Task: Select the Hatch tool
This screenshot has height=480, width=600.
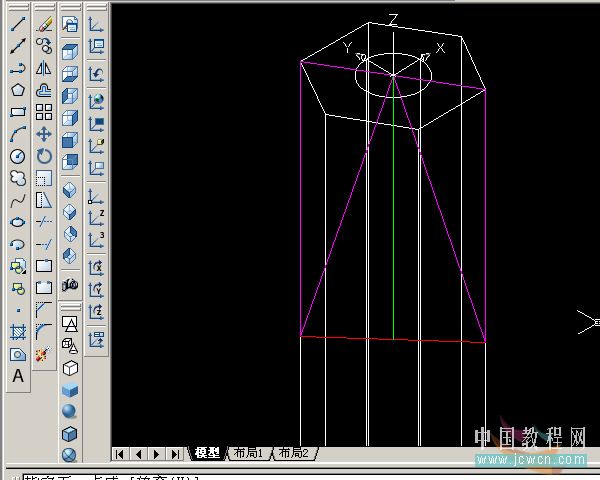Action: pos(18,332)
